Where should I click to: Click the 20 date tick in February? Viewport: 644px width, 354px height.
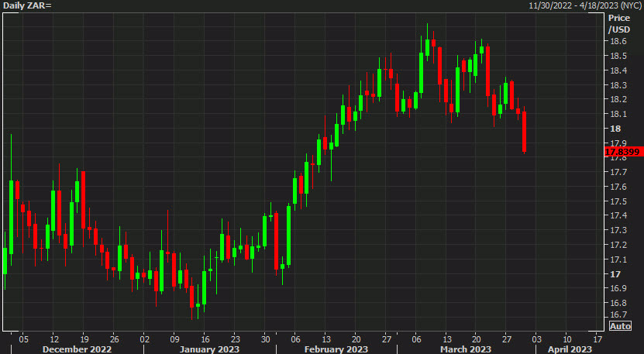[x=356, y=339]
